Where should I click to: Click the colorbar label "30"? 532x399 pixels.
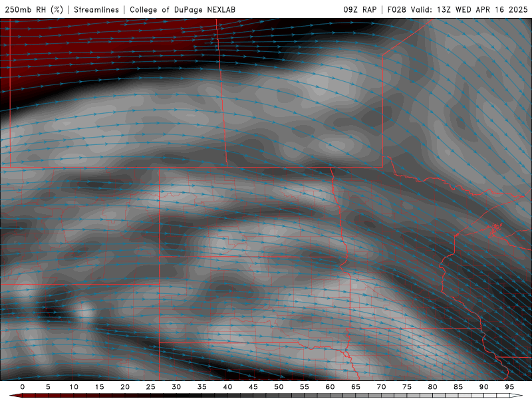pyautogui.click(x=176, y=387)
